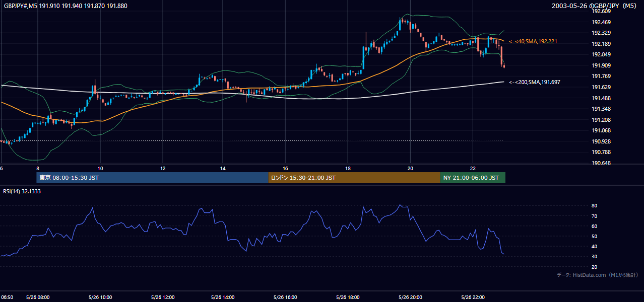Click RSI scale value 80
The image size is (644, 302).
pyautogui.click(x=595, y=206)
